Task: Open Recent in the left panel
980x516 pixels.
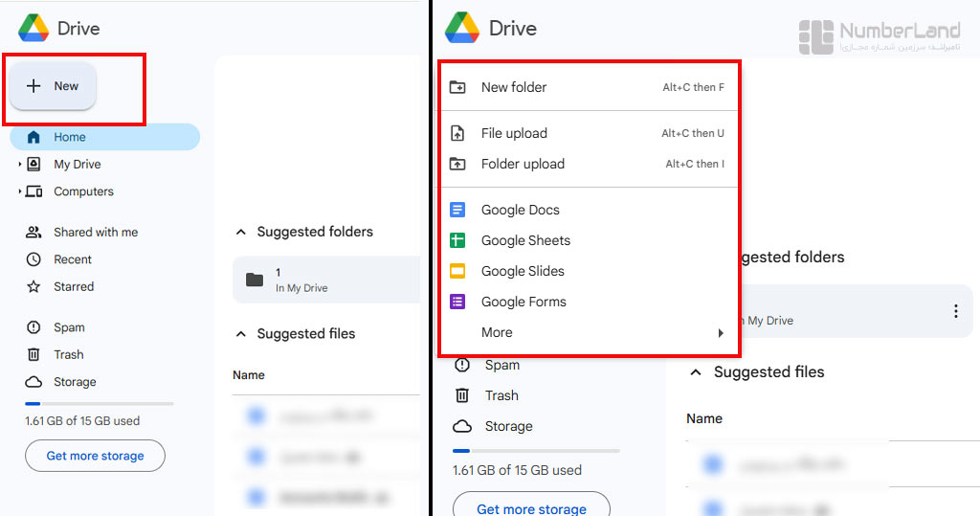Action: tap(73, 259)
